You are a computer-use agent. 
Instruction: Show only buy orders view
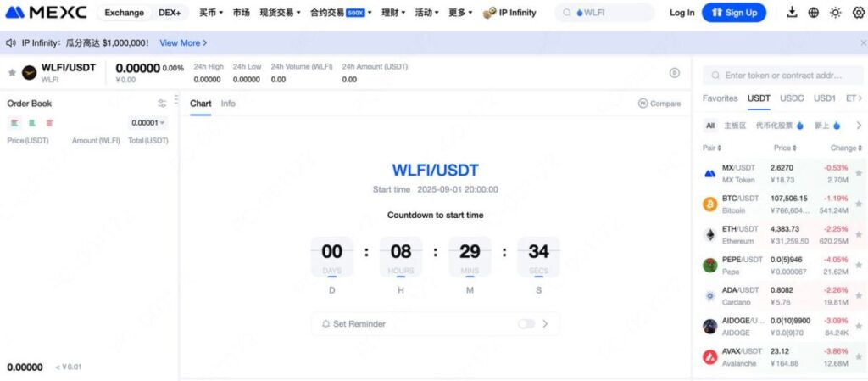coord(32,123)
